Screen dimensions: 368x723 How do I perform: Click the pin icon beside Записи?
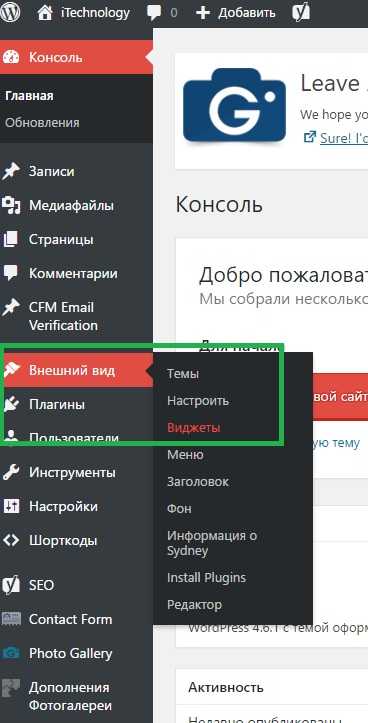point(11,171)
